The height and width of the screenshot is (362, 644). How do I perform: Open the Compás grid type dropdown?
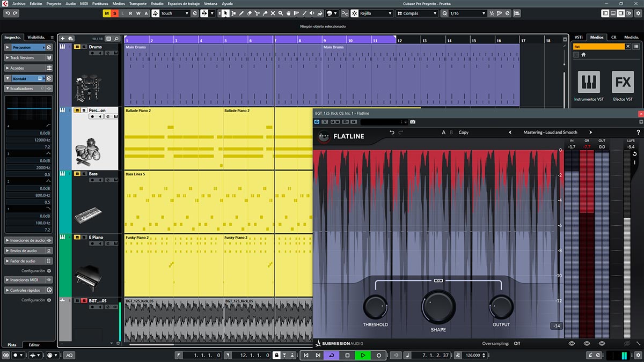(x=417, y=13)
